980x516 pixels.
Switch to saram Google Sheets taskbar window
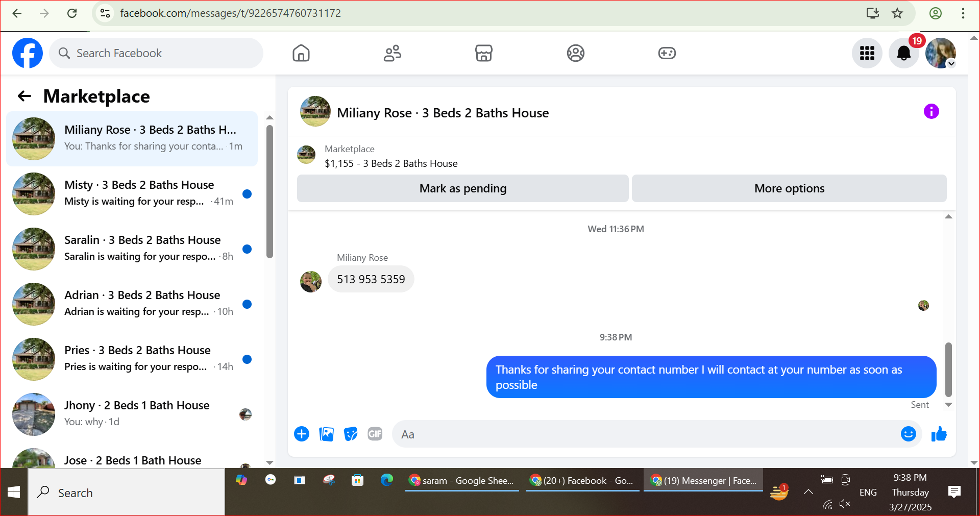(462, 480)
